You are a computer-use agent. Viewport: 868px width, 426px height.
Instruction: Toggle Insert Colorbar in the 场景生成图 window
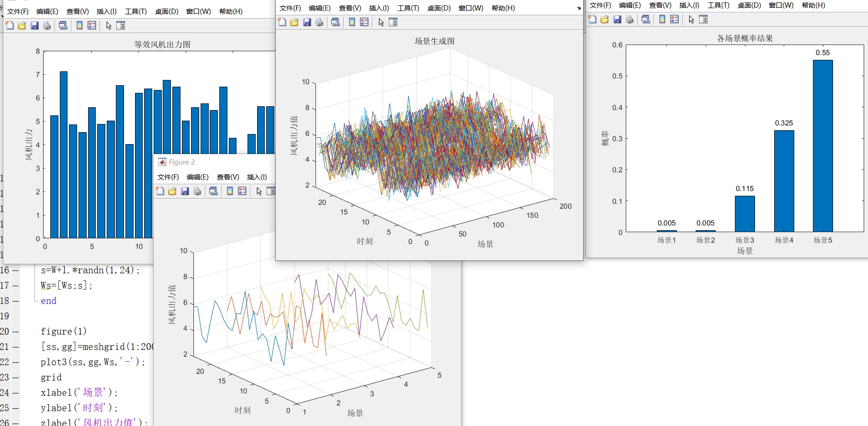(x=352, y=22)
